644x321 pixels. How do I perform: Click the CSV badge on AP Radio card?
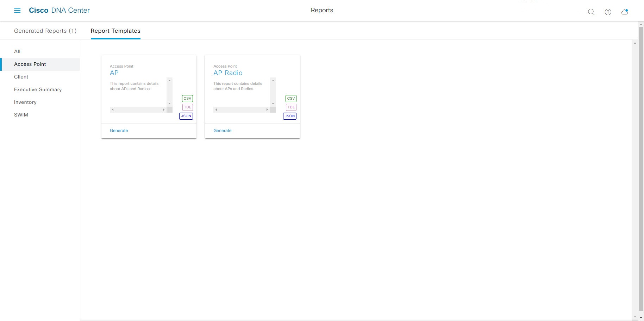(x=291, y=99)
